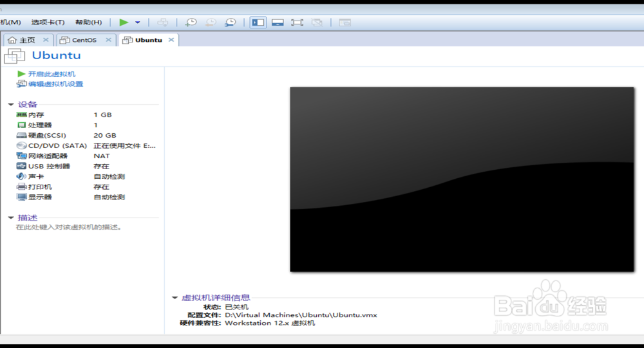This screenshot has width=644, height=348.
Task: Toggle the thumbnail bar view icon
Action: [x=278, y=23]
